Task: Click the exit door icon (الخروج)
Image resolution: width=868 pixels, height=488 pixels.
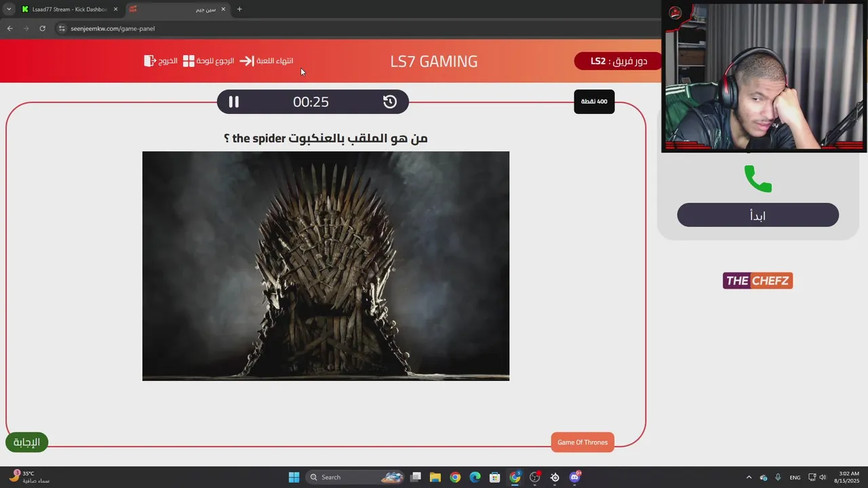Action: [x=150, y=61]
